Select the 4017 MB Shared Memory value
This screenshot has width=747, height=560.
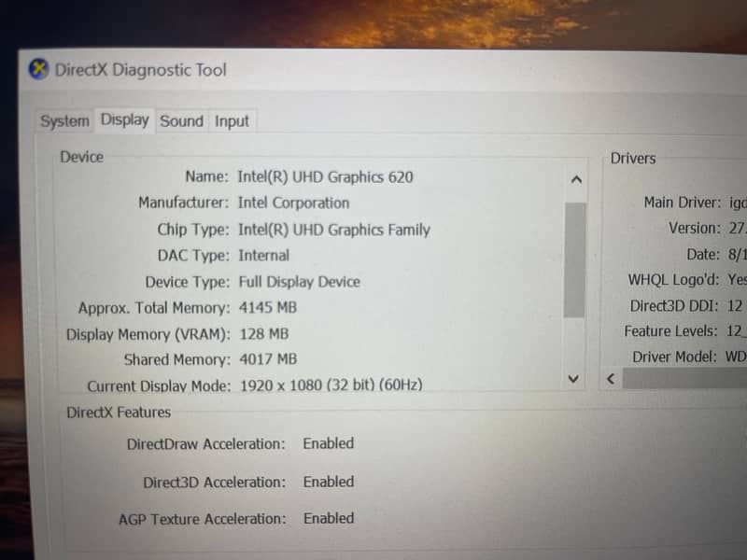coord(268,359)
